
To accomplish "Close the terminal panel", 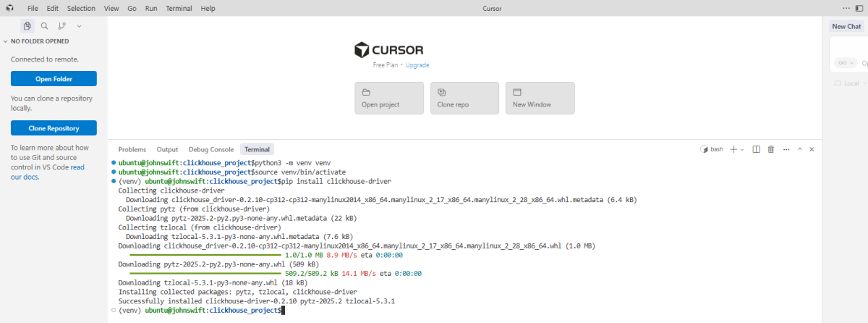I will (812, 149).
